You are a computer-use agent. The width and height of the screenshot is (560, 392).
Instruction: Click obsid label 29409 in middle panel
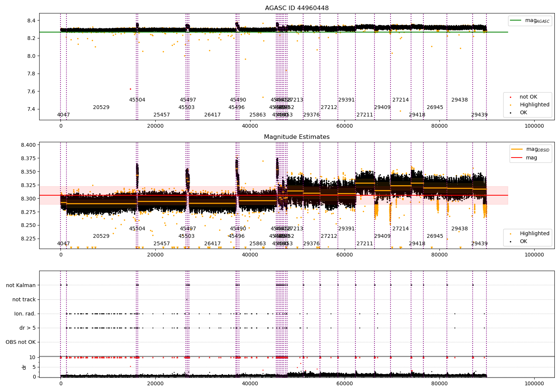(x=382, y=236)
